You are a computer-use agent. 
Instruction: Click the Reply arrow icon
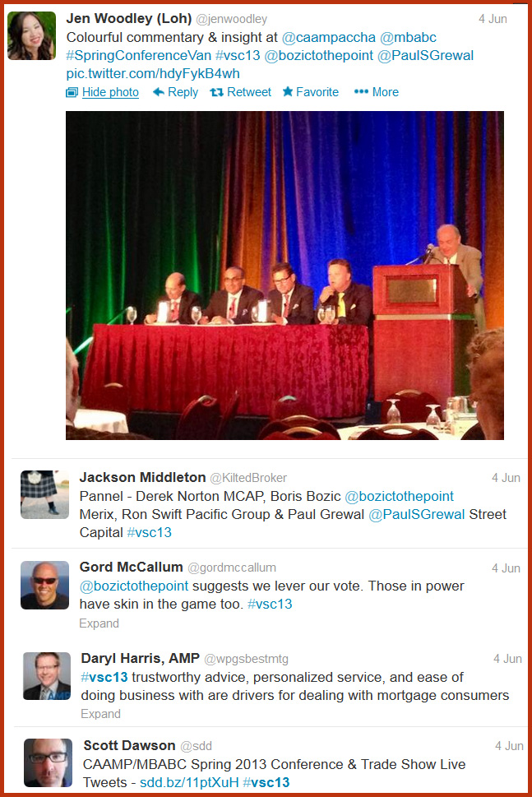[159, 92]
